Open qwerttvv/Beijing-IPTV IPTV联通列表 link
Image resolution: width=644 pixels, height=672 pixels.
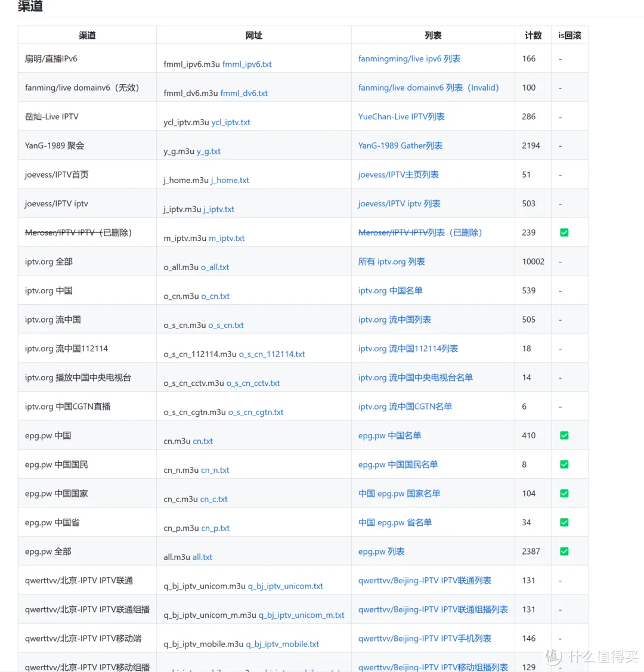coord(425,581)
